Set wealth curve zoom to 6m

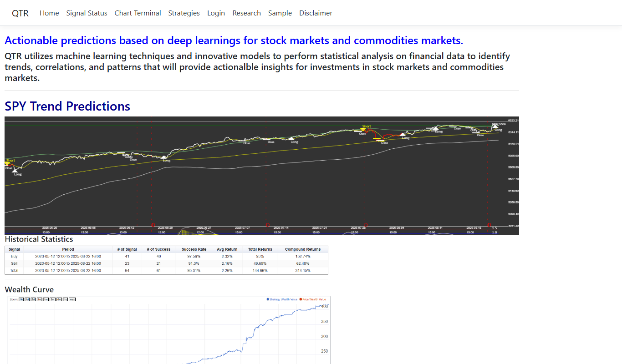point(59,299)
